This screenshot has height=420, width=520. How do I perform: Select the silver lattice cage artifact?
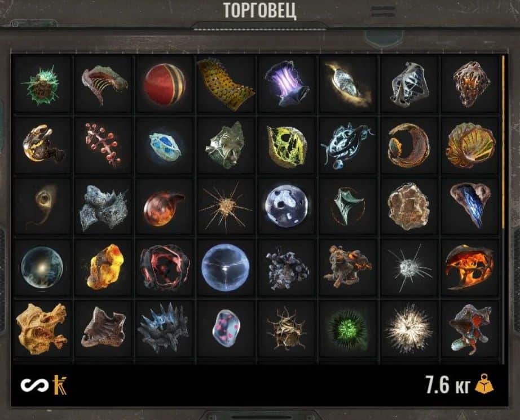point(410,84)
